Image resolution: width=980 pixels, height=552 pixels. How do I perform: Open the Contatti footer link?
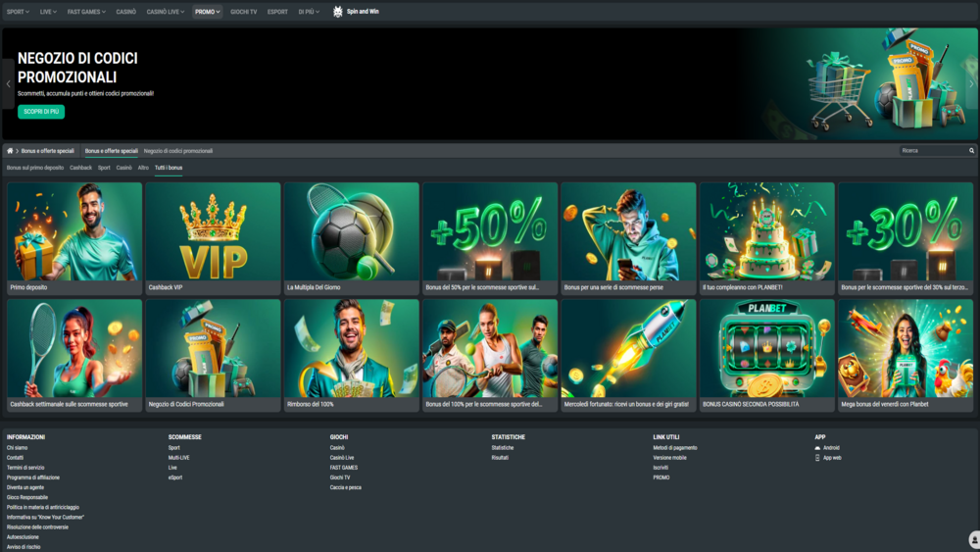pyautogui.click(x=15, y=458)
